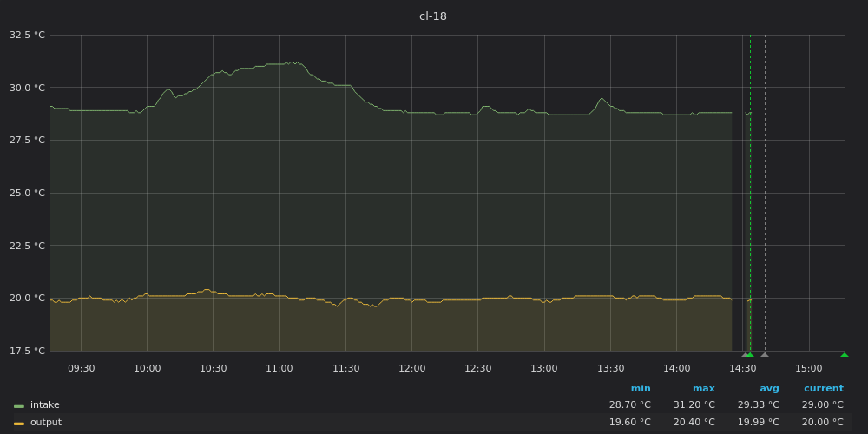
Task: Click the output avg value 19.99 °C
Action: (758, 423)
